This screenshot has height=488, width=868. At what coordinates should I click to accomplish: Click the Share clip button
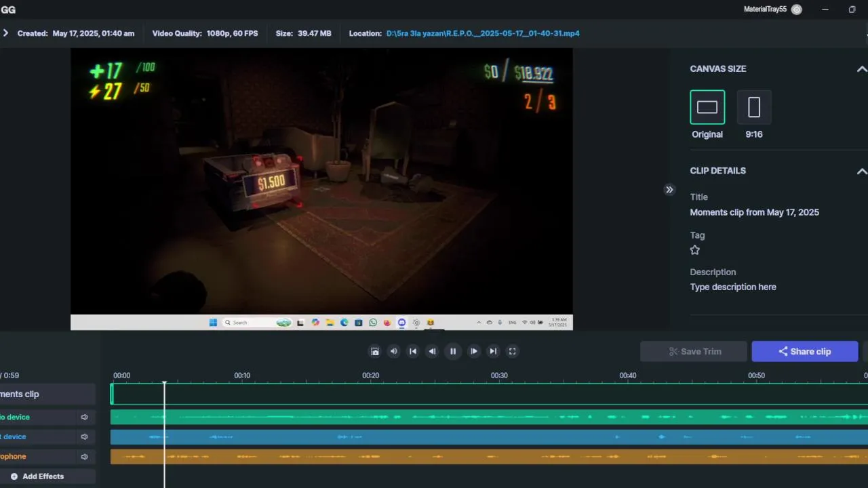coord(805,351)
